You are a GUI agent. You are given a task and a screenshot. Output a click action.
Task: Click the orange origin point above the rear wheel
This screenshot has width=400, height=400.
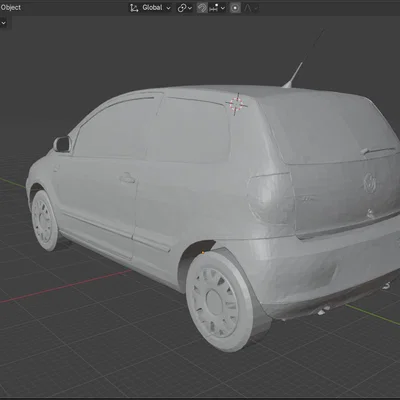point(203,253)
